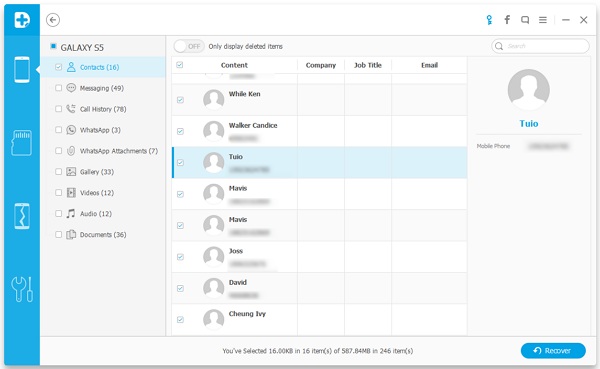This screenshot has height=369, width=600.
Task: Select the Messaging (49) category
Action: (103, 88)
